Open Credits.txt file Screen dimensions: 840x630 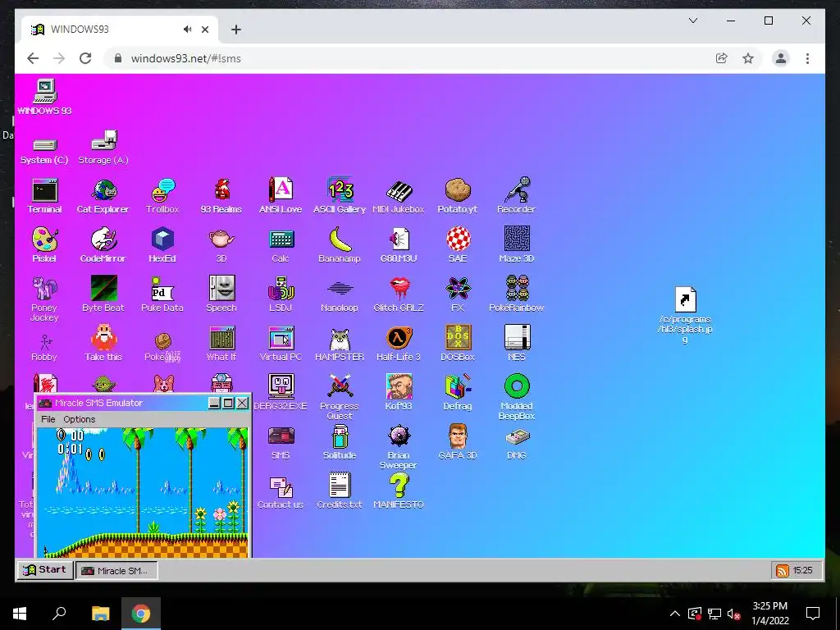pos(340,492)
